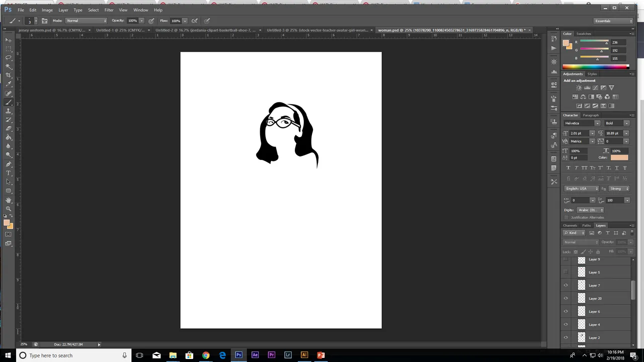Hide Layer 20 visibility eye
The width and height of the screenshot is (644, 362).
(566, 298)
